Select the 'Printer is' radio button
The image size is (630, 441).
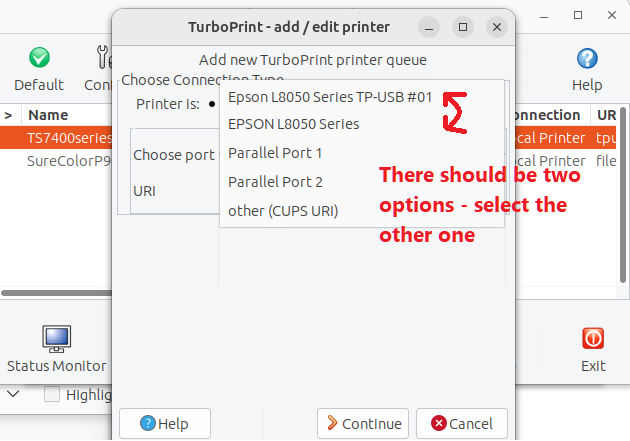point(212,103)
